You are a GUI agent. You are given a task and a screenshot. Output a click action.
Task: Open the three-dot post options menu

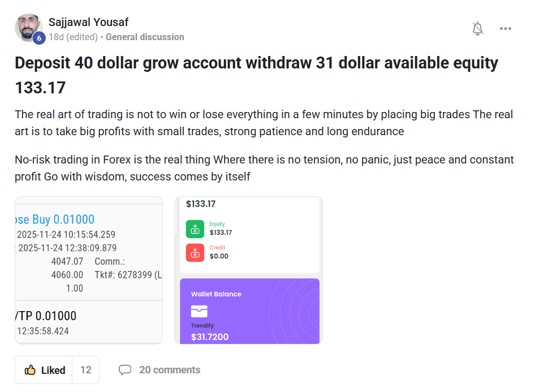[506, 29]
